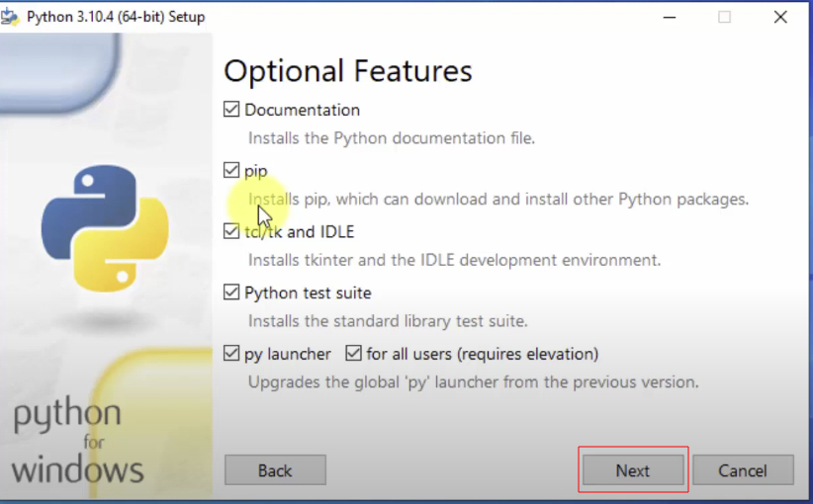Minimize the Python Setup window
Viewport: 813px width, 504px height.
[x=668, y=17]
